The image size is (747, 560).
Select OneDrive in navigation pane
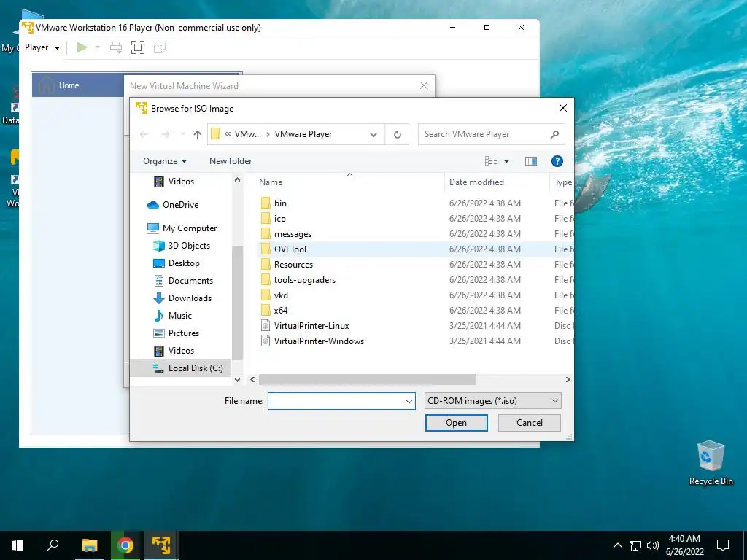click(x=180, y=205)
